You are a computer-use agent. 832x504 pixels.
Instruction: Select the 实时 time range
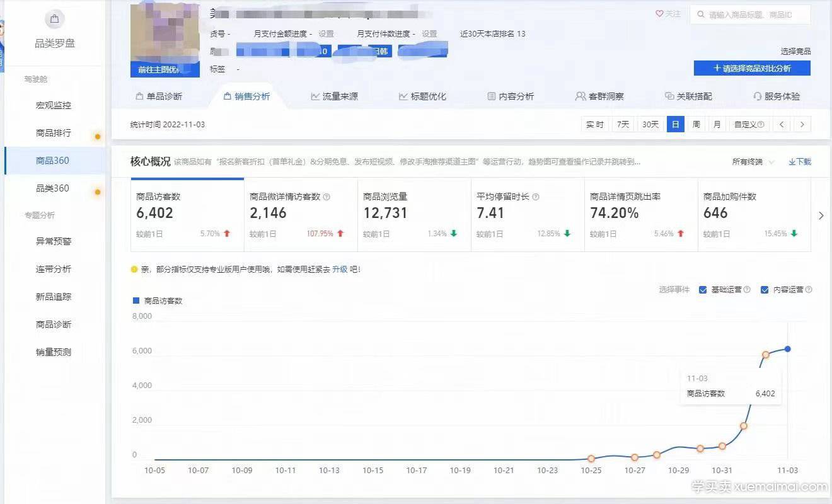(595, 125)
